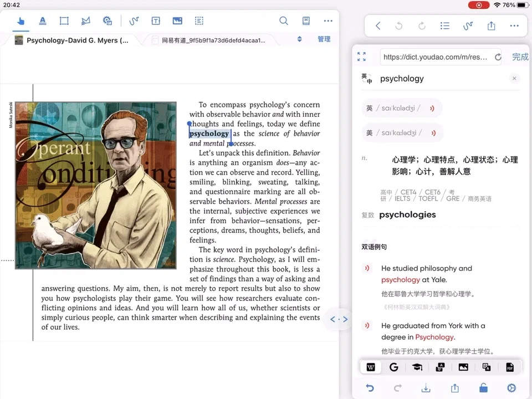Click the dict.youdao.com URL field
This screenshot has height=399, width=532.
coord(435,57)
